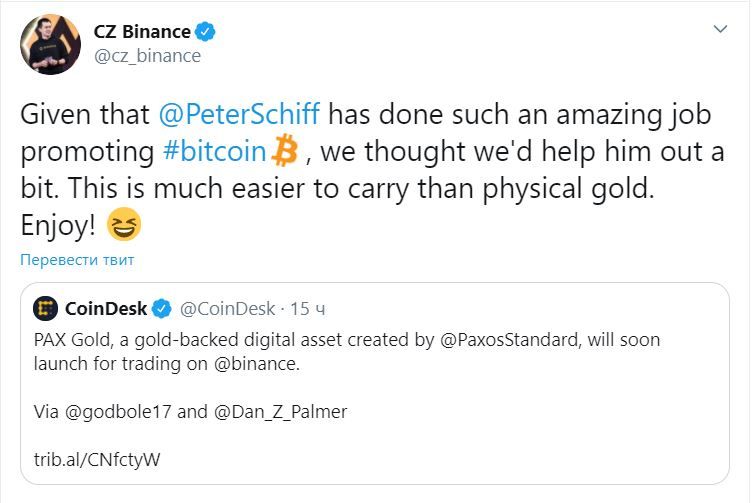The width and height of the screenshot is (755, 503).
Task: Click the orange Bitcoin symbol icon
Action: tap(284, 151)
